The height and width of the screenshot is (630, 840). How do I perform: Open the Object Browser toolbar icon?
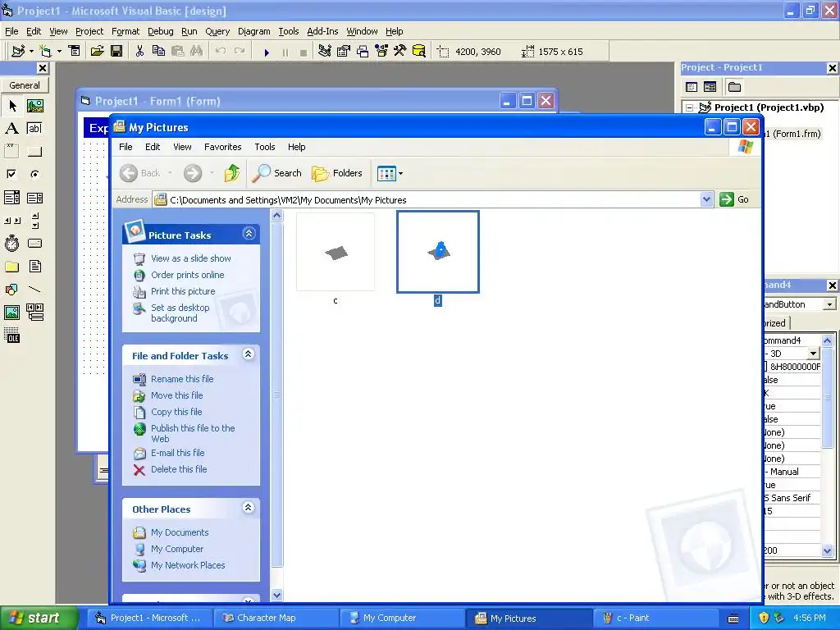coord(381,52)
